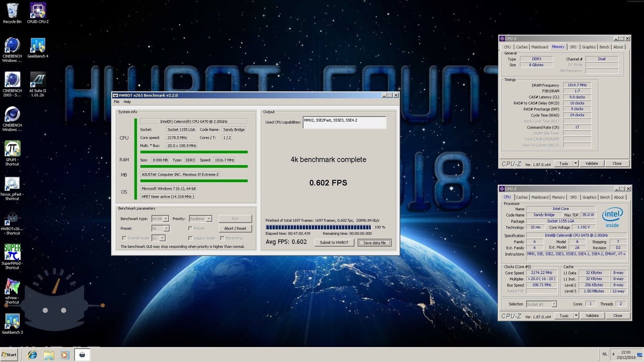Expand Tools dropdown arrow in upper CPU-Z
Image resolution: width=644 pixels, height=362 pixels.
(576, 164)
